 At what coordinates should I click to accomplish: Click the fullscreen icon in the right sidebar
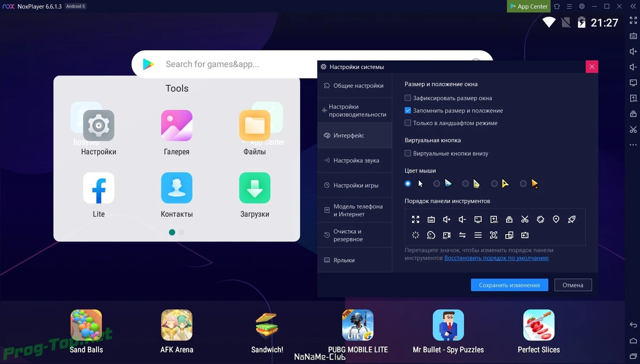coord(633,21)
